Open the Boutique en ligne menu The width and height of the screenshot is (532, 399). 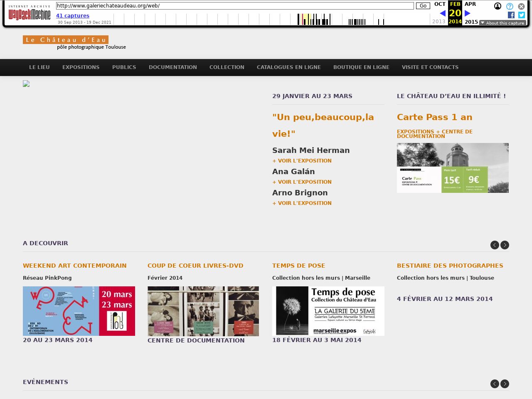point(361,67)
